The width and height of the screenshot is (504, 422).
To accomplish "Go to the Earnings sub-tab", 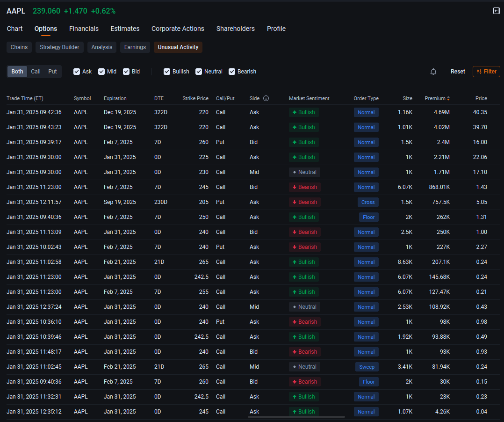I will pos(135,47).
